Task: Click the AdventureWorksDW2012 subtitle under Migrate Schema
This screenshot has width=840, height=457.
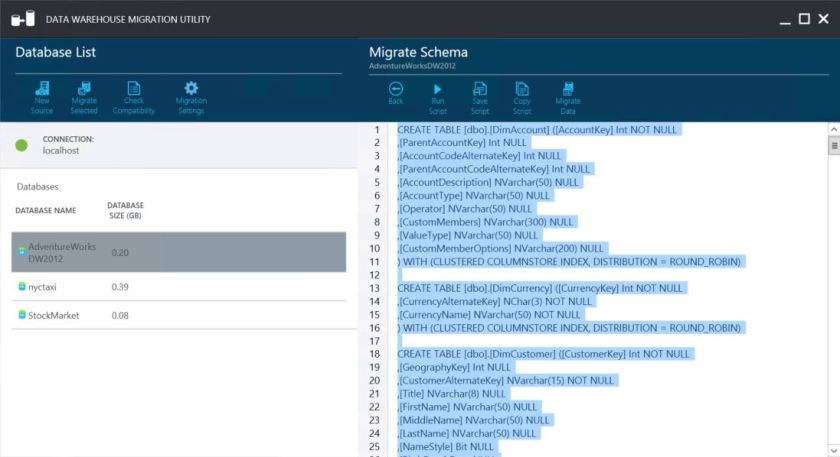Action: tap(412, 66)
